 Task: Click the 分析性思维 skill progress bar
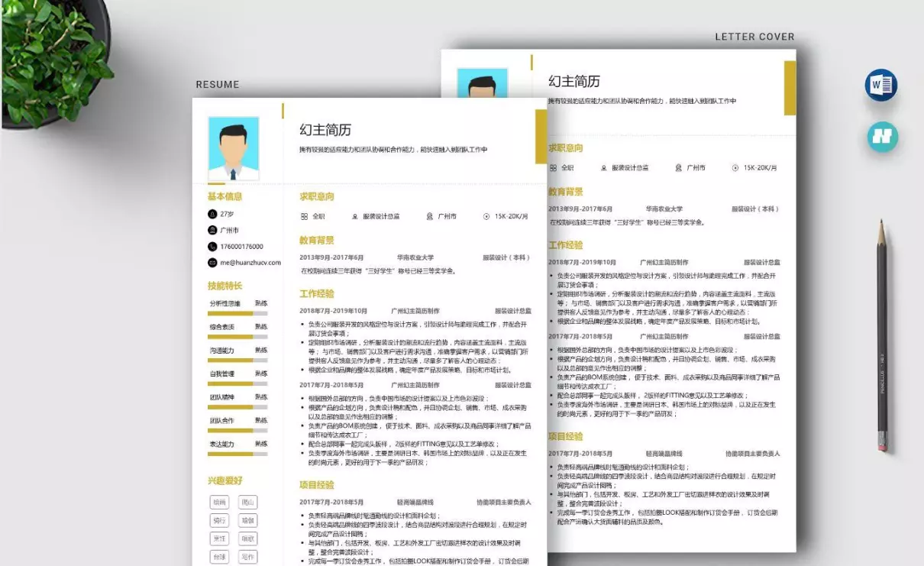237,313
